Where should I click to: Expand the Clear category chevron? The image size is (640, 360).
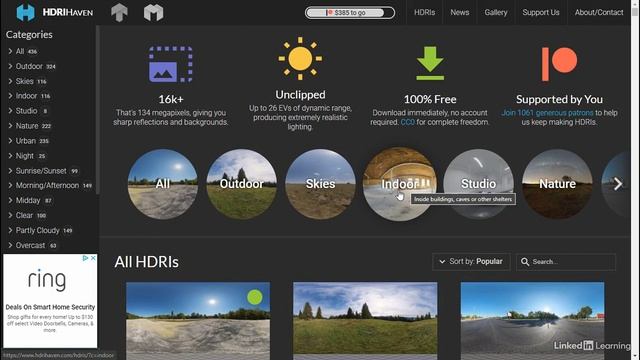tap(10, 215)
